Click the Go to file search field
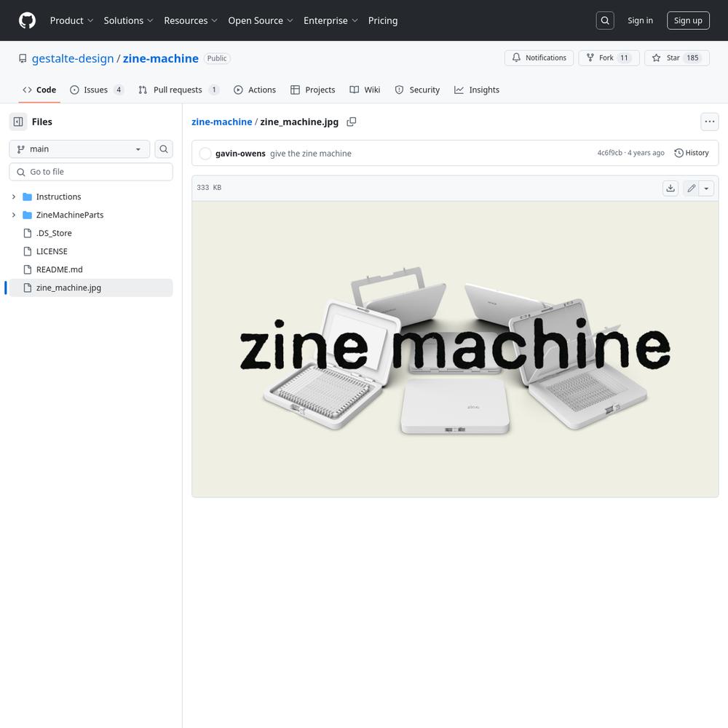This screenshot has width=728, height=728. [x=91, y=172]
